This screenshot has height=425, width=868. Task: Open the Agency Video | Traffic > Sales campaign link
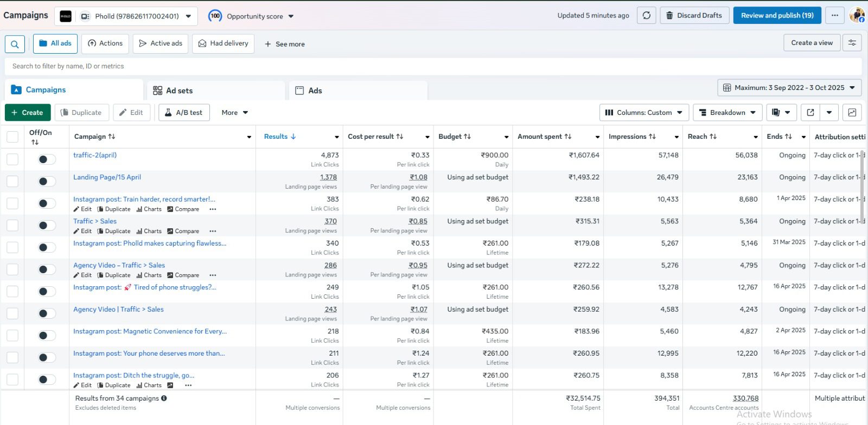click(x=118, y=310)
